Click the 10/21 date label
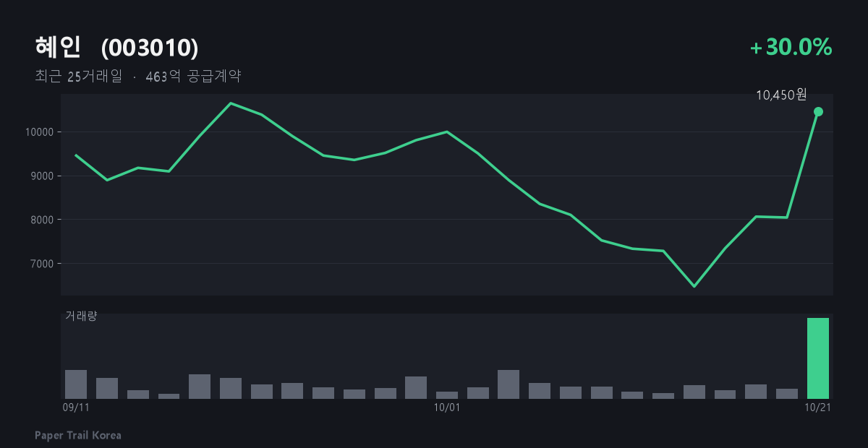The height and width of the screenshot is (448, 868). pyautogui.click(x=818, y=408)
